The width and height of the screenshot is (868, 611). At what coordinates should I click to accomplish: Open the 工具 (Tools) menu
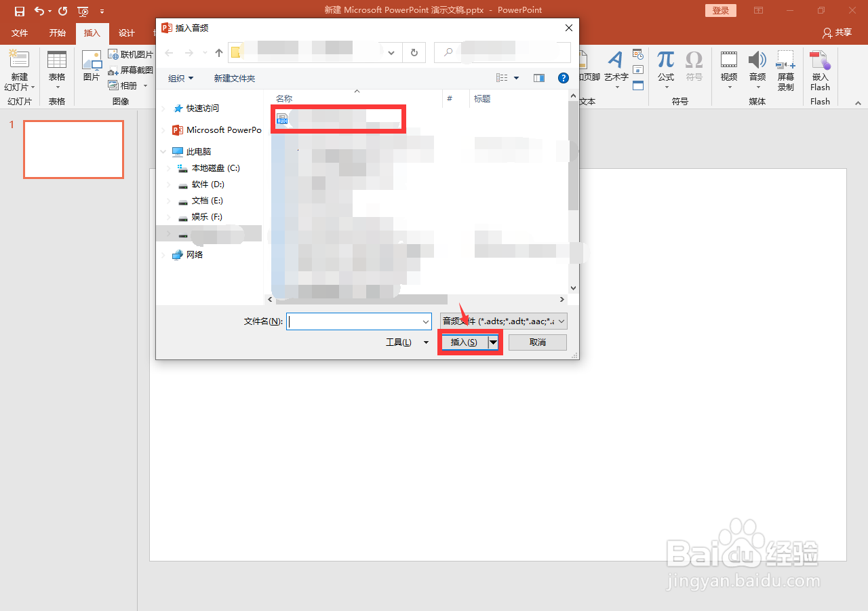click(x=407, y=342)
